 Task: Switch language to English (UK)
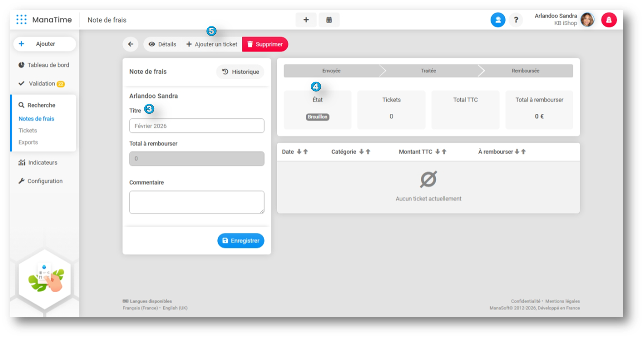(x=175, y=308)
